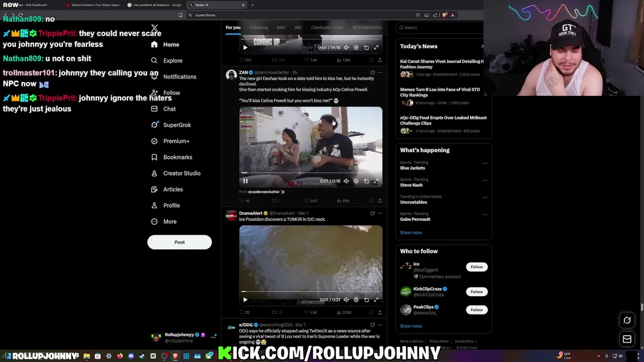Open ZAN video settings gear
644x362 pixels.
pyautogui.click(x=356, y=181)
